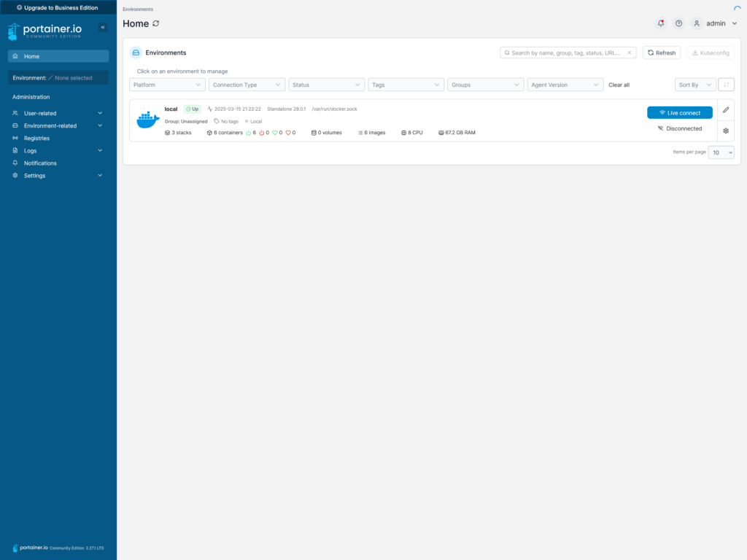
Task: Click the refresh icon next to Home title
Action: point(156,23)
